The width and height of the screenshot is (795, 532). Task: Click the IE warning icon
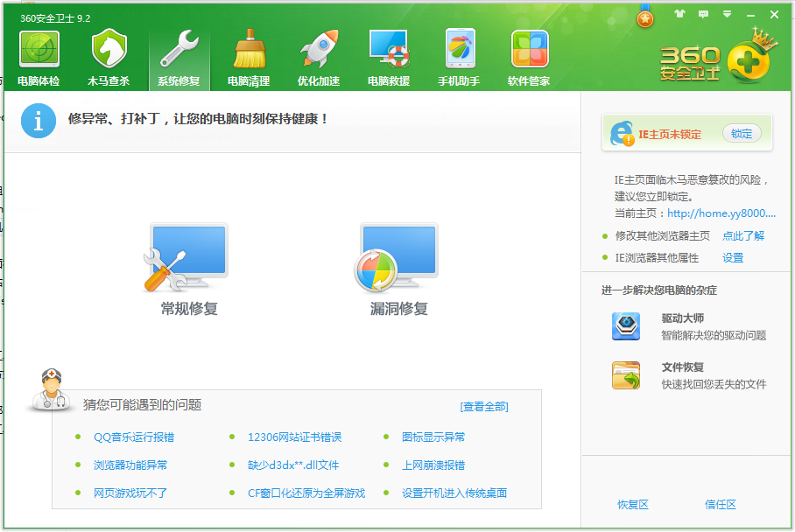pyautogui.click(x=622, y=133)
